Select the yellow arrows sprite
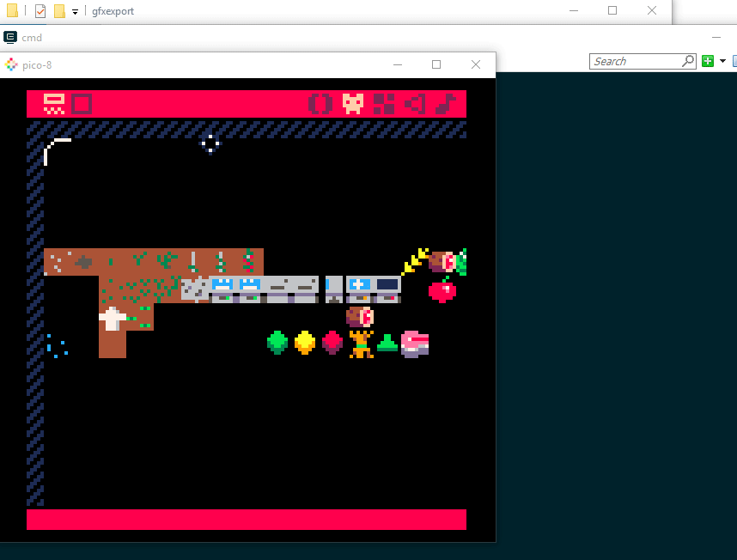 [x=415, y=262]
